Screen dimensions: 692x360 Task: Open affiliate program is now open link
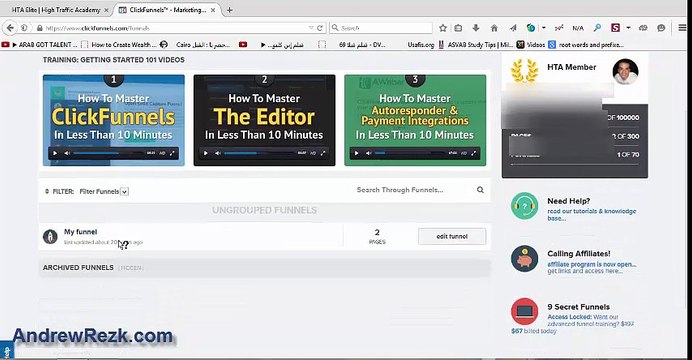click(592, 264)
